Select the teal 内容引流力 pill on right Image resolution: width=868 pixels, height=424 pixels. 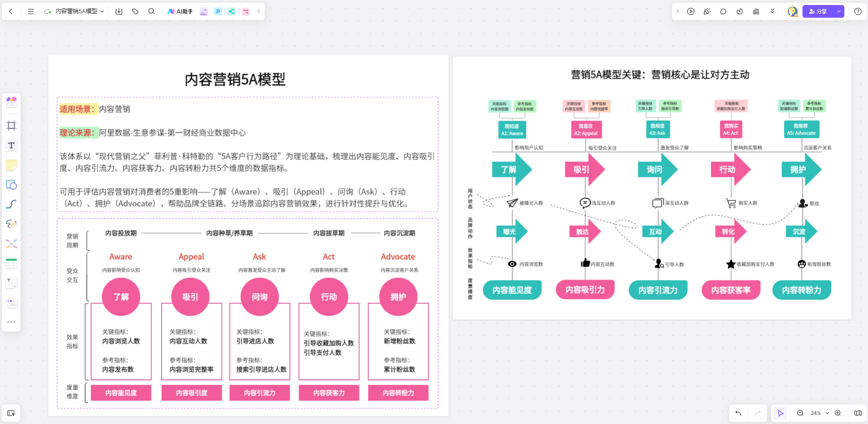pyautogui.click(x=658, y=290)
